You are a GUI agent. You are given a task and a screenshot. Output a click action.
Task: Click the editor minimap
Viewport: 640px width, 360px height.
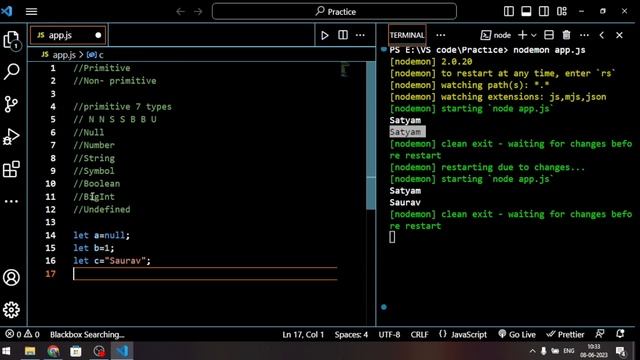345,69
